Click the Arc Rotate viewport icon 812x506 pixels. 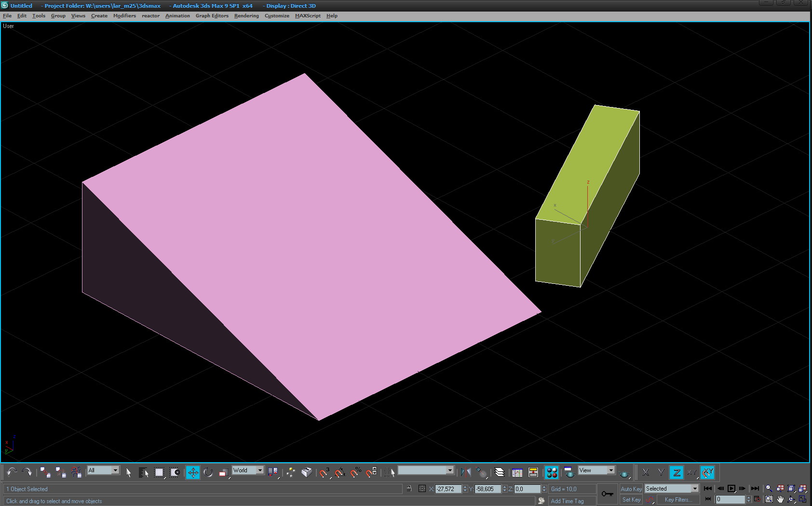coord(791,500)
